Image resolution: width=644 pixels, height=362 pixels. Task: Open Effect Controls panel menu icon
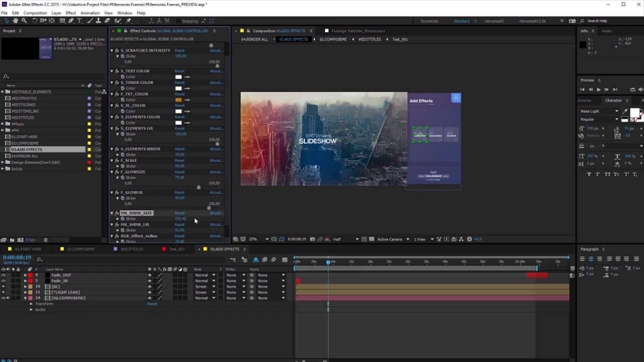tap(214, 31)
